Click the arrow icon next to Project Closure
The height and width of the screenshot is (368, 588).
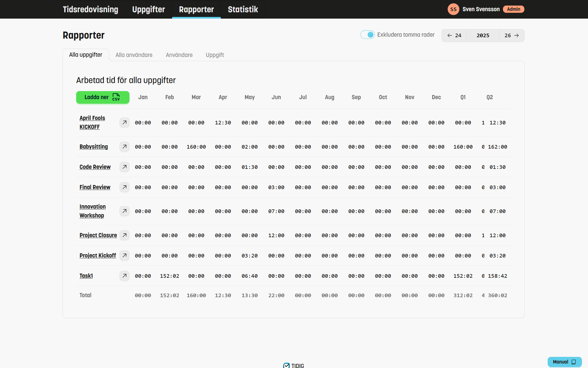click(x=124, y=235)
